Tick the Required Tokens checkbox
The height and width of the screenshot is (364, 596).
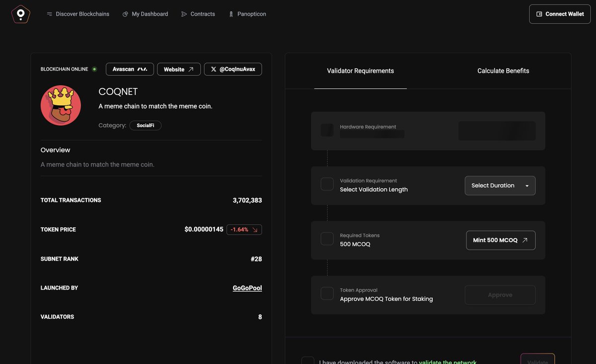click(x=327, y=239)
